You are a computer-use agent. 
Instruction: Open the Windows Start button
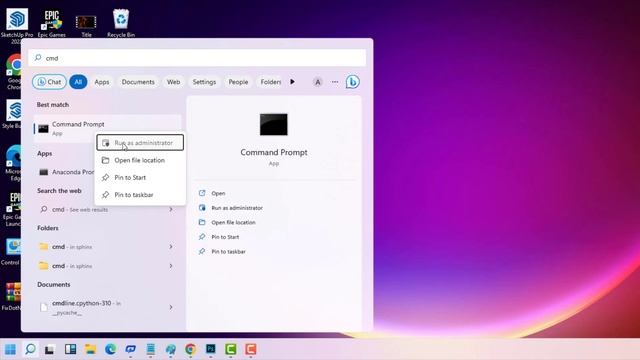pyautogui.click(x=11, y=349)
